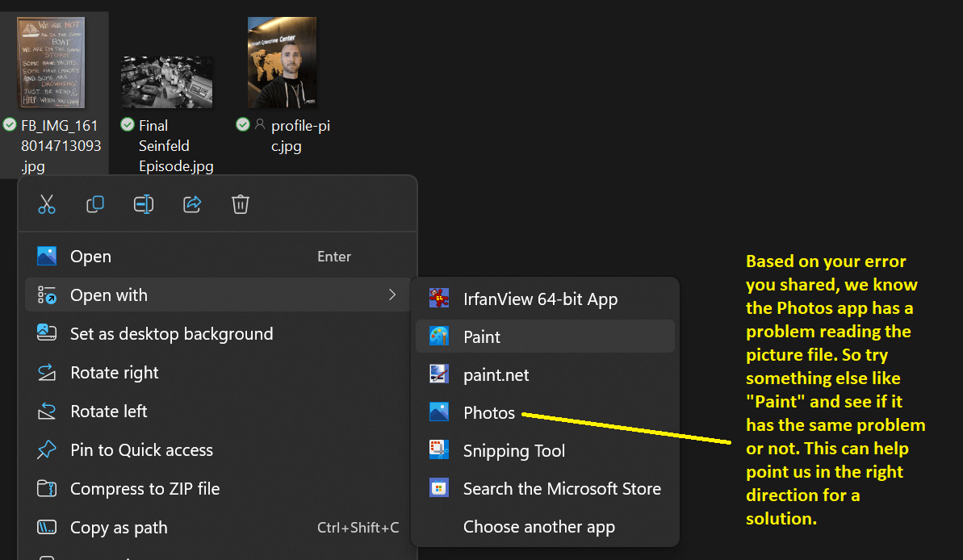Click the Open with list icon
Screen dimensions: 963x560
(x=47, y=295)
